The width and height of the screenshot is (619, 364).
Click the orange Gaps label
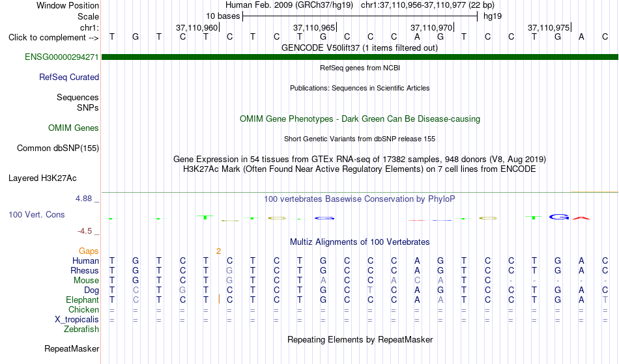tap(89, 251)
